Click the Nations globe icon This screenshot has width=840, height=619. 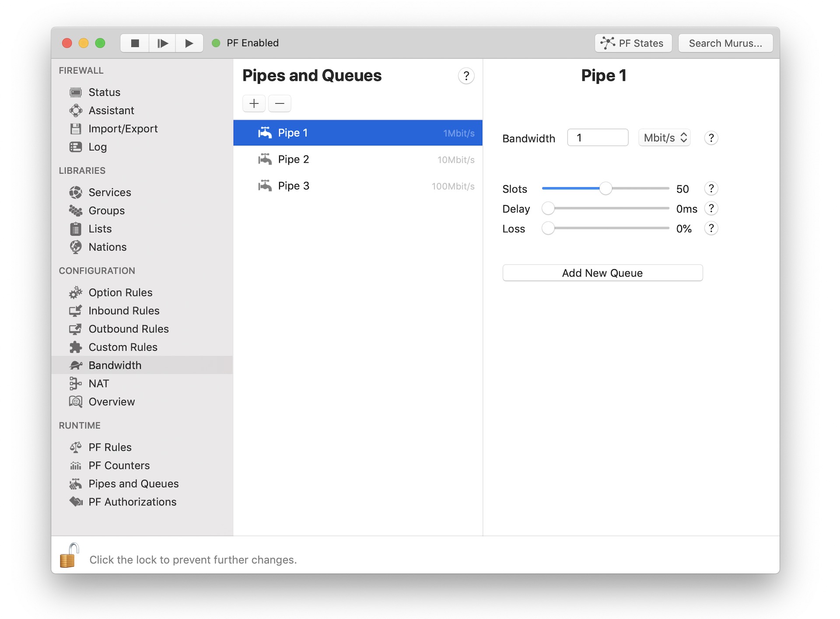76,247
